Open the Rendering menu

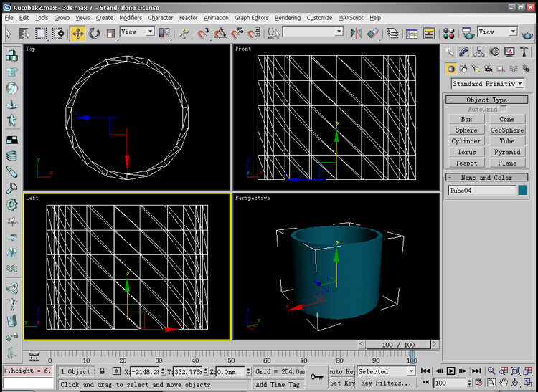(x=288, y=17)
